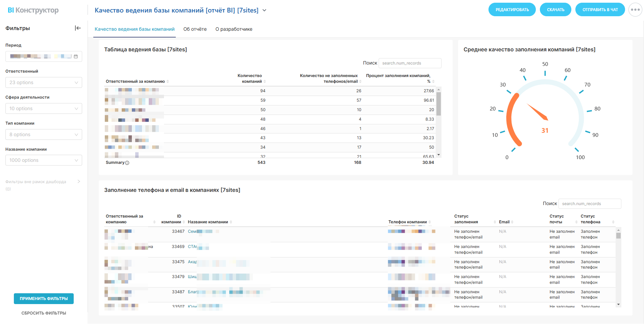Click the top table vertical scrollbar thumb
The height and width of the screenshot is (324, 644).
[x=438, y=104]
